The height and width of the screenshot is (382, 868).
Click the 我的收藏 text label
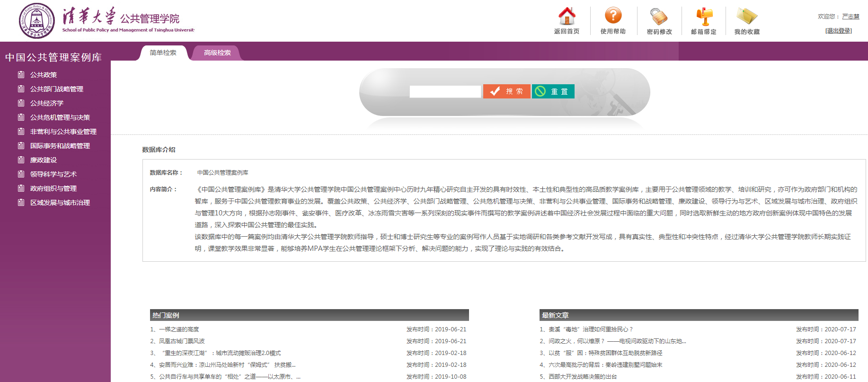747,32
